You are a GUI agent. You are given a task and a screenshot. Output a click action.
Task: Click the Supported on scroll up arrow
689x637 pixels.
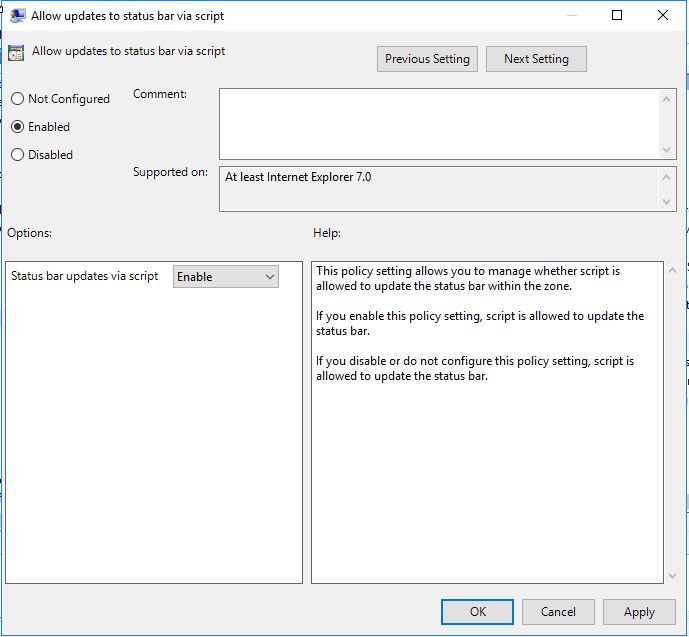[668, 177]
